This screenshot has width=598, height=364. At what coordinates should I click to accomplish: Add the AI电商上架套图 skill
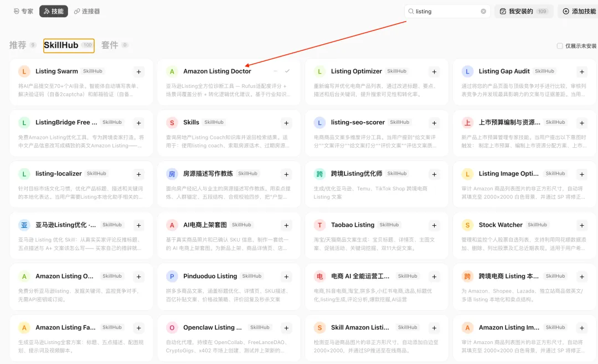286,225
